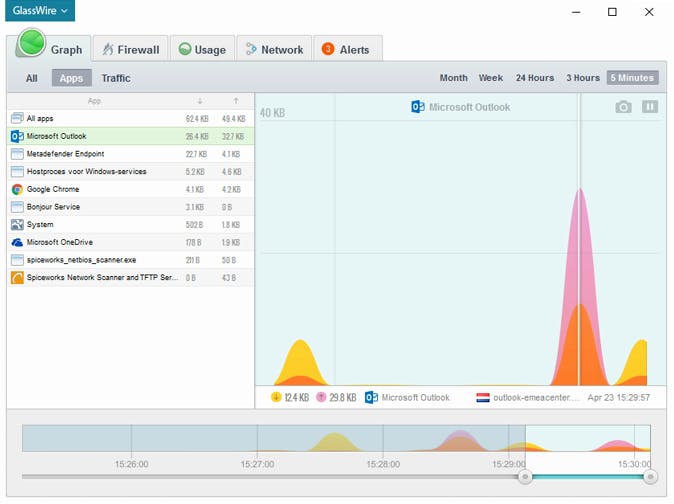Click the 15:28:00 timeline marker
The width and height of the screenshot is (674, 504).
[383, 464]
